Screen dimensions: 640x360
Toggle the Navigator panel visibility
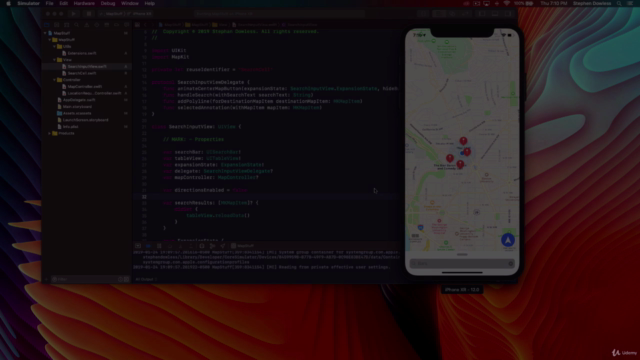(482, 13)
